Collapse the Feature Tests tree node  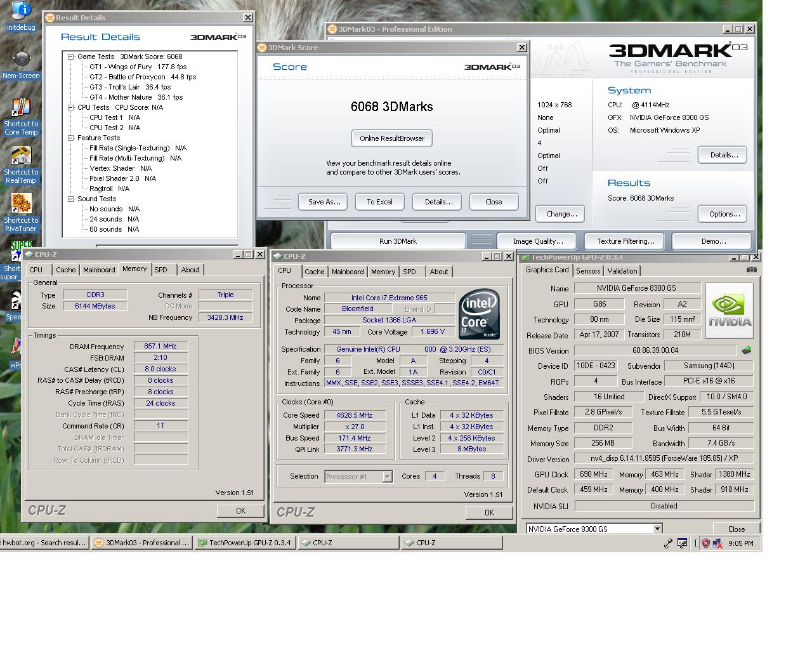71,138
